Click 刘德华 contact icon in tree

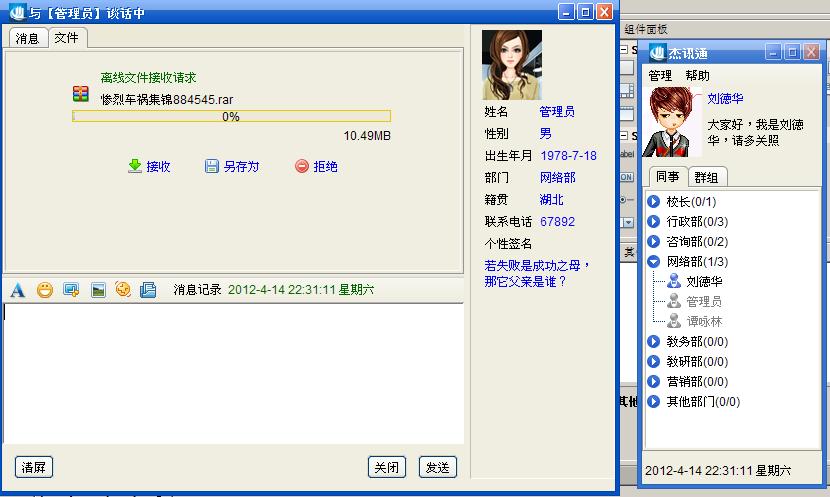[x=674, y=282]
